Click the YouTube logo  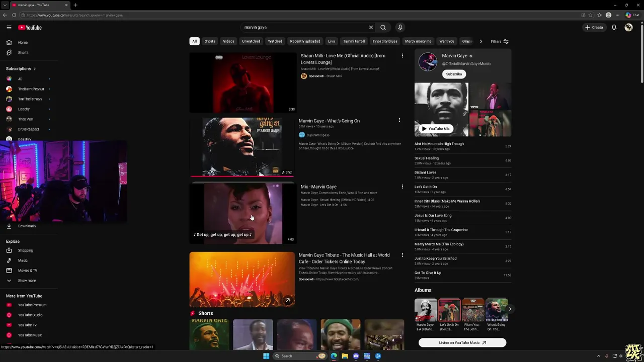30,28
